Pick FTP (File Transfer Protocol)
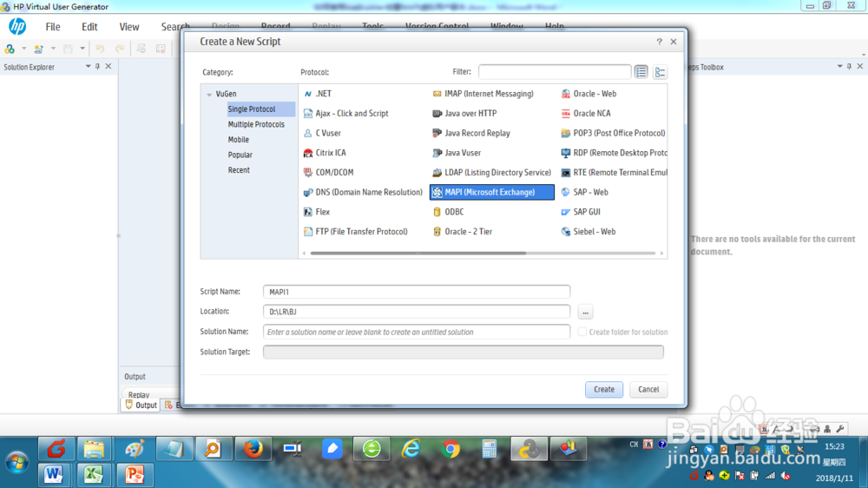Image resolution: width=868 pixels, height=488 pixels. tap(355, 232)
